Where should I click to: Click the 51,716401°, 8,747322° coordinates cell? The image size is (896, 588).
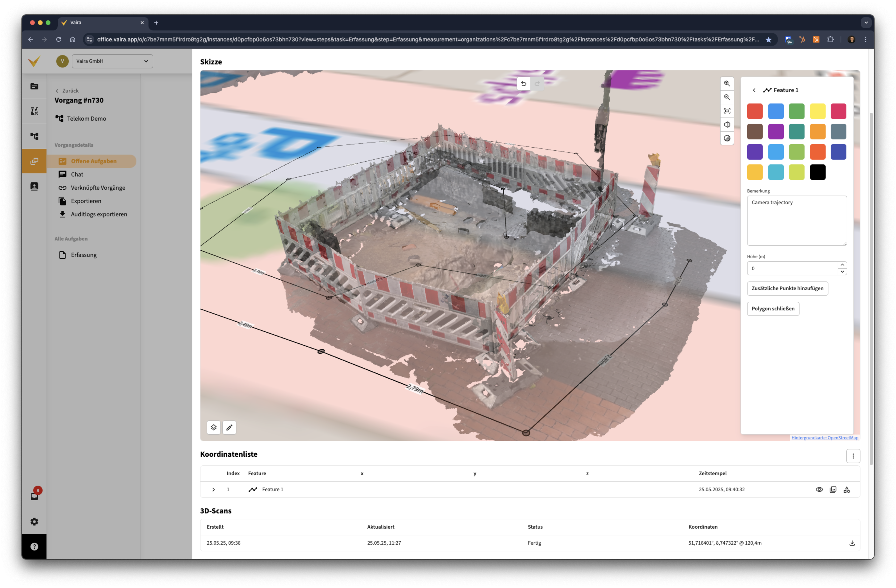coord(725,543)
